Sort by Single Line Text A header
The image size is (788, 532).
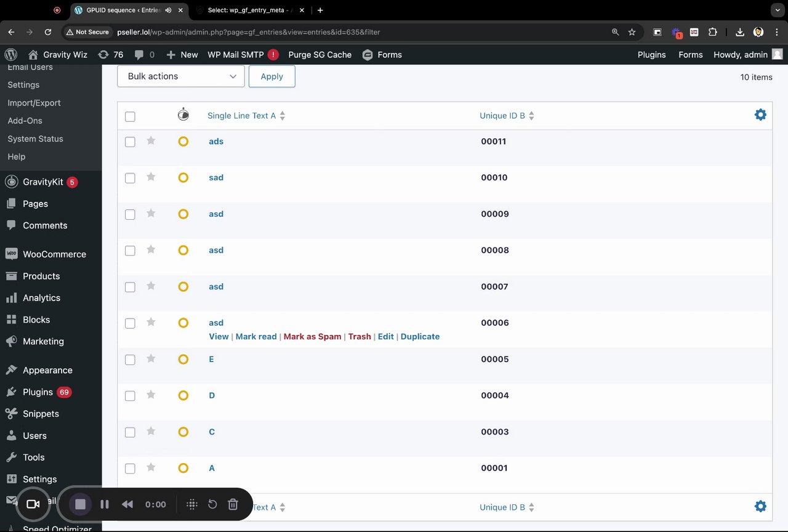point(246,116)
